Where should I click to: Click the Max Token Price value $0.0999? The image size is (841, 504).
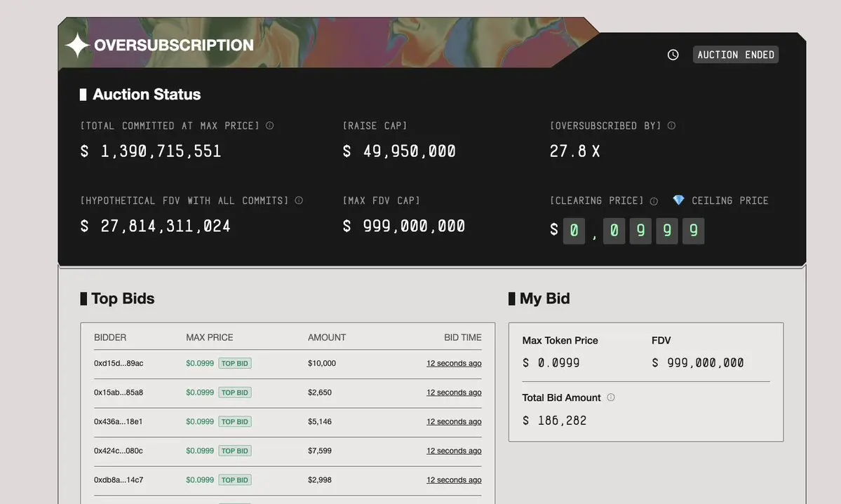(551, 363)
